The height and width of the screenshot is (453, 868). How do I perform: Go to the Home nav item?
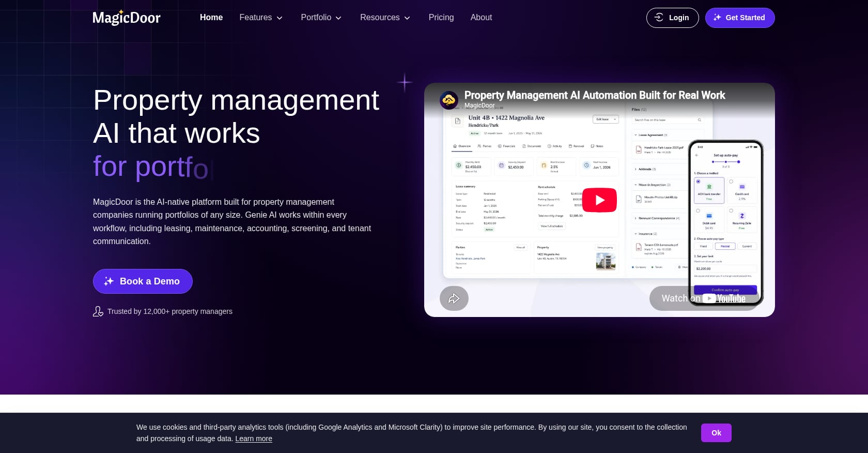(211, 18)
